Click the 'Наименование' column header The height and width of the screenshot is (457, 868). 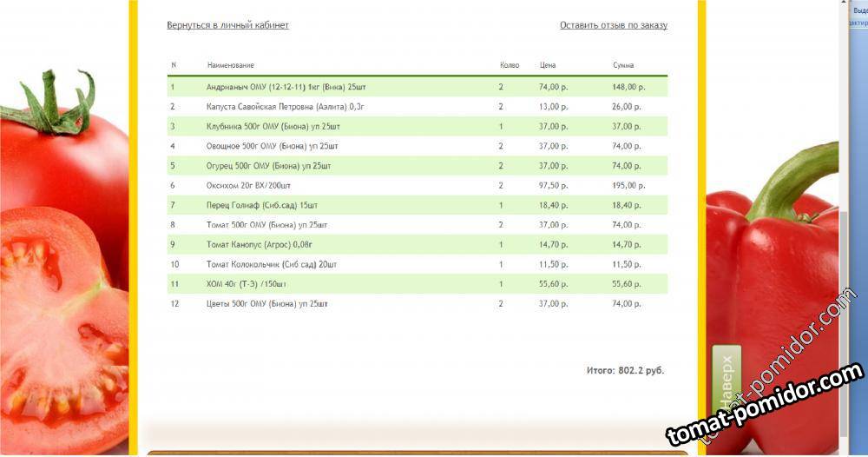coord(230,65)
